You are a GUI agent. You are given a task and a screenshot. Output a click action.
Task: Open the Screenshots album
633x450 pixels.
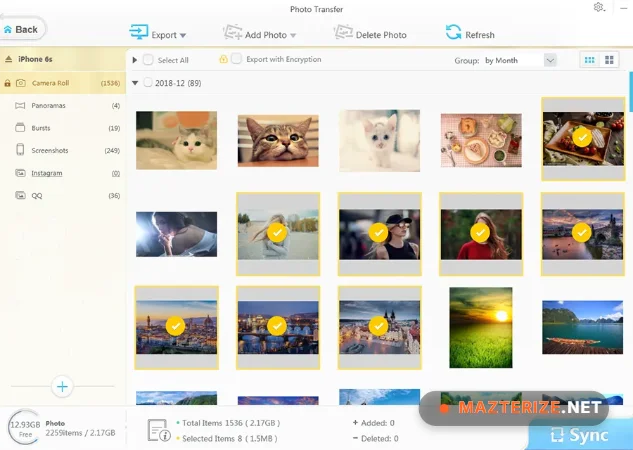tap(63, 150)
